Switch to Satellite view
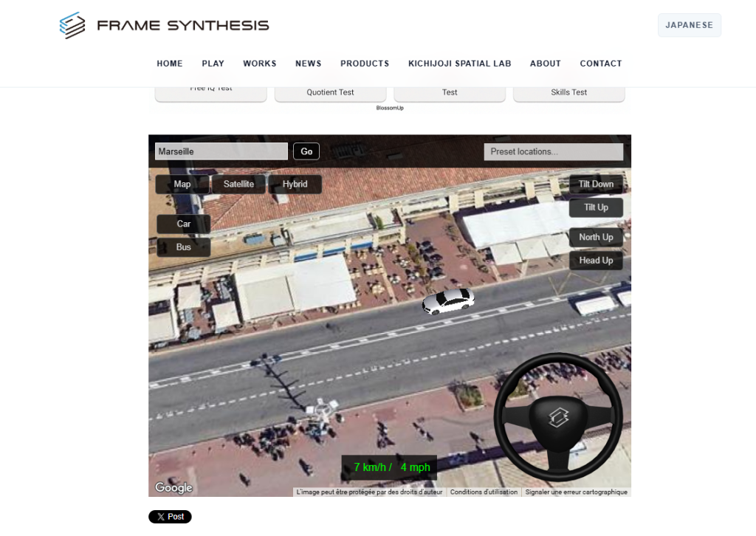 pos(238,184)
